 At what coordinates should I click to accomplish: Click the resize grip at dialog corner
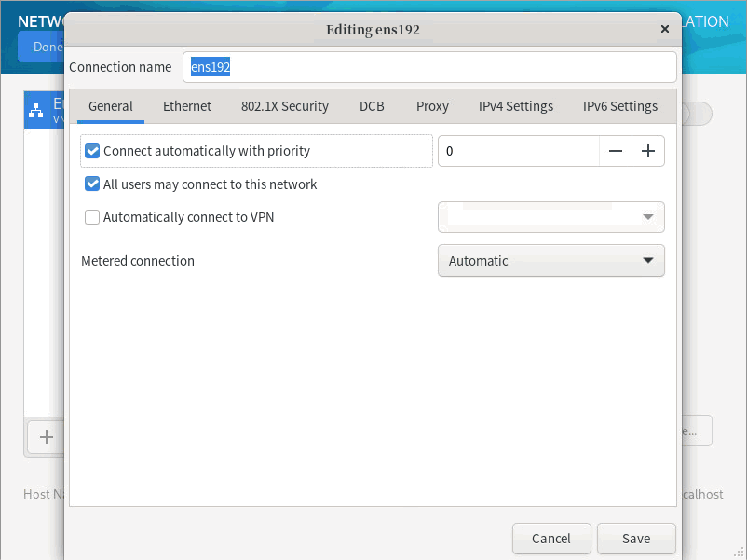740,553
